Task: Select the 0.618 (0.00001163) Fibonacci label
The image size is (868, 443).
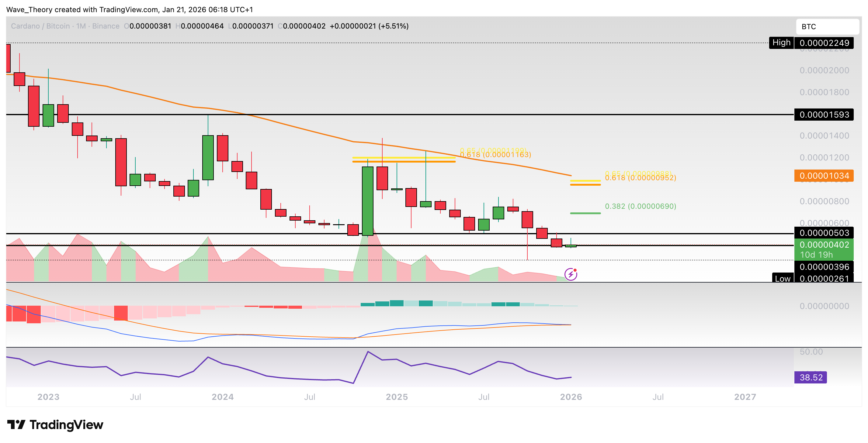Action: tap(495, 155)
